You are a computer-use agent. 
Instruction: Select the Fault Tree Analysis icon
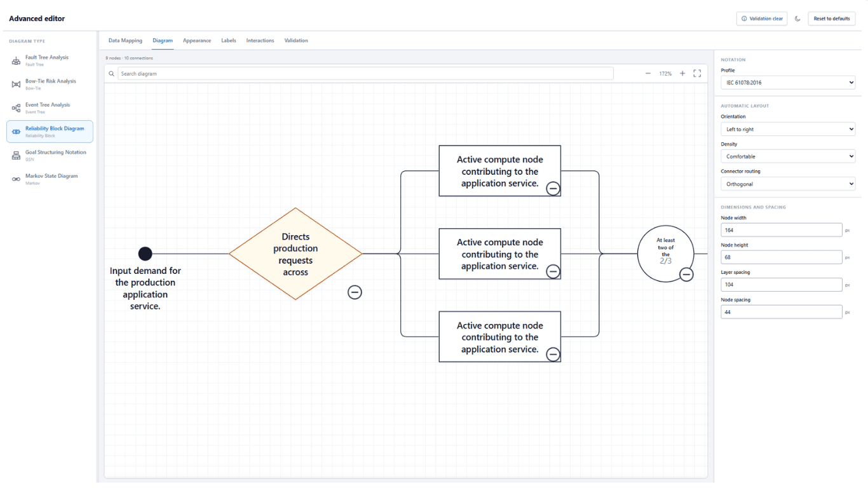point(17,61)
